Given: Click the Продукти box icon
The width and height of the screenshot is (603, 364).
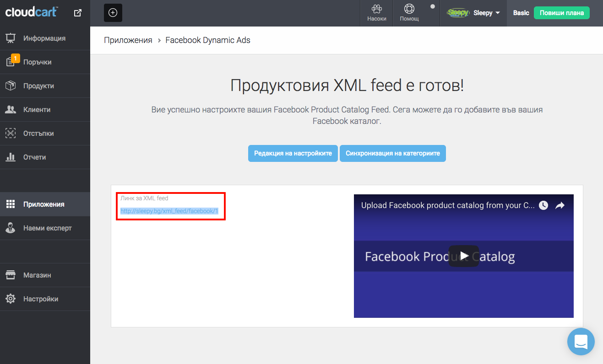Looking at the screenshot, I should [11, 86].
